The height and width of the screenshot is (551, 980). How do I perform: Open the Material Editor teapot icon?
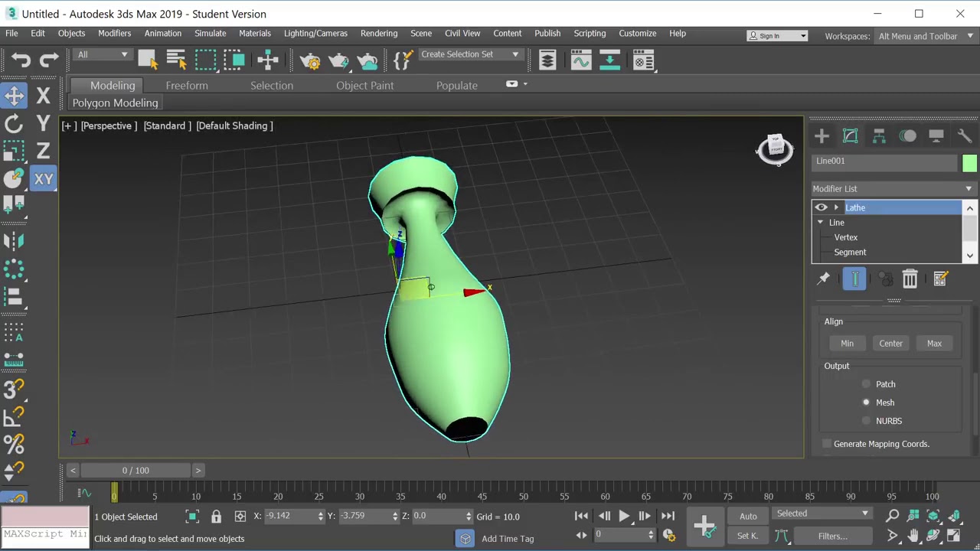[310, 60]
